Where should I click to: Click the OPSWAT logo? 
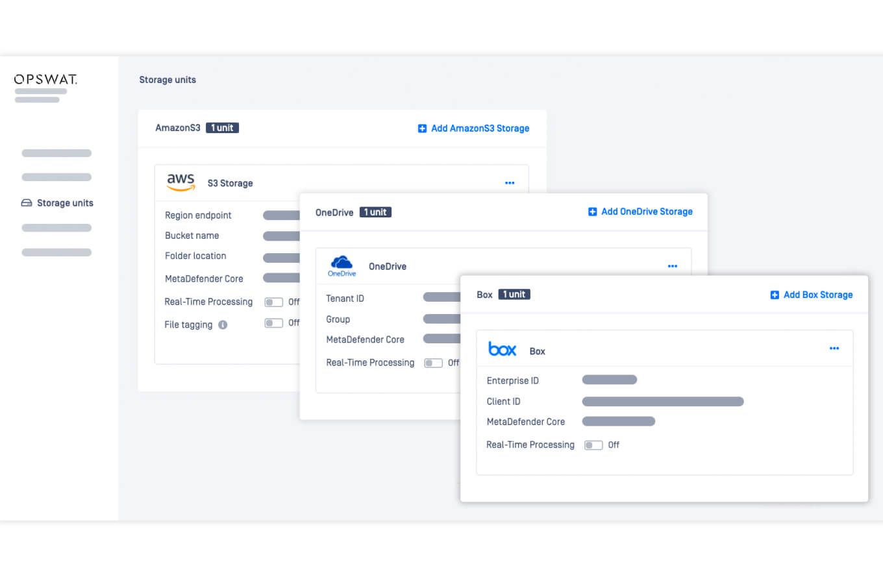45,79
